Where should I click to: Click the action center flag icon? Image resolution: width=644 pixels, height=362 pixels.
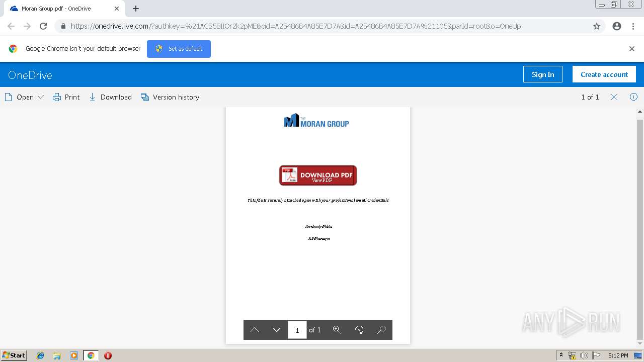point(596,355)
